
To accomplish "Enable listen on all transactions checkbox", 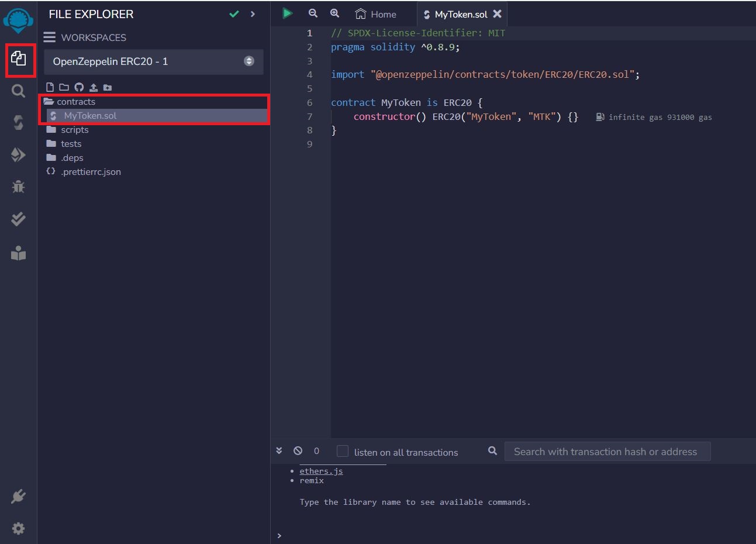I will (x=343, y=452).
